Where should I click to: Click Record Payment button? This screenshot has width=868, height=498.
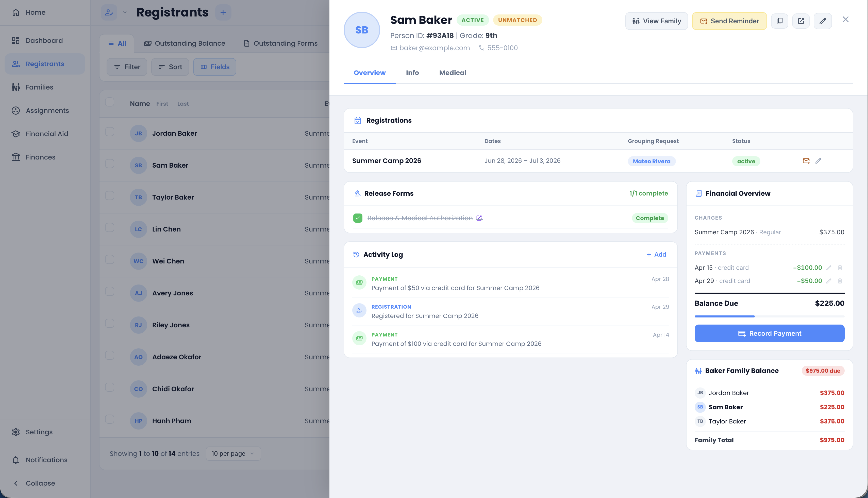tap(770, 333)
